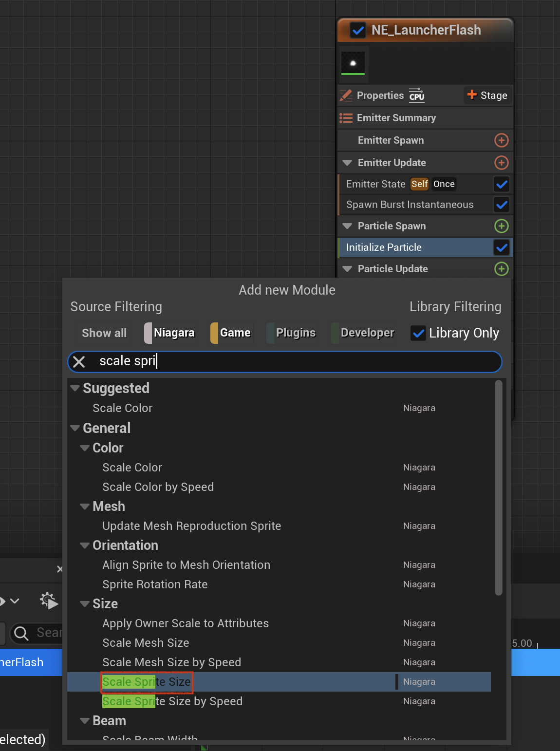Toggle the Show all source filter

coord(104,333)
